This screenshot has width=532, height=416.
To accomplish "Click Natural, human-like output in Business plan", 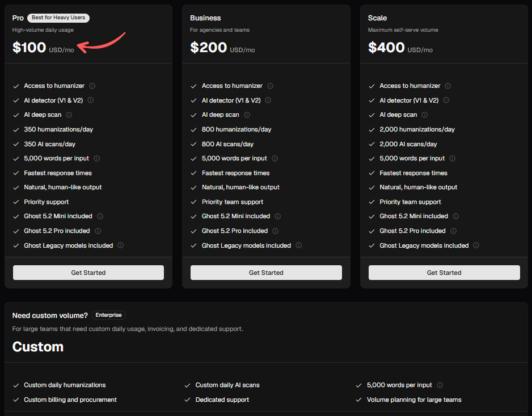I will [x=240, y=188].
